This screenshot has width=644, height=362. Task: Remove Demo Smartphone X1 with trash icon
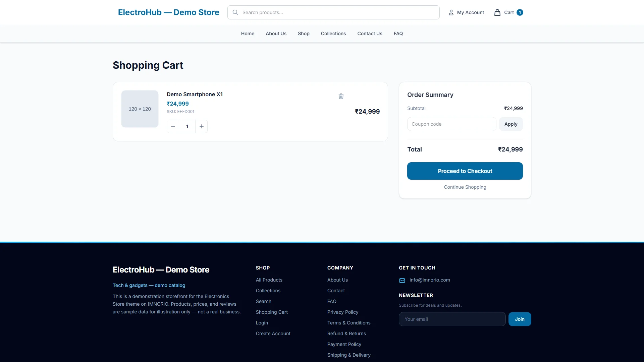(x=341, y=96)
